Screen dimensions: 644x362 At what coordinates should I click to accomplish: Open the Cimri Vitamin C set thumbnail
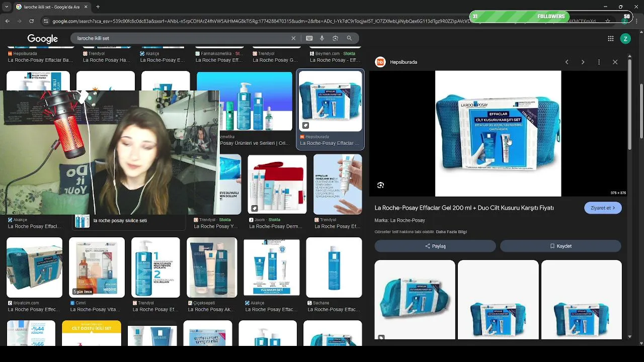pyautogui.click(x=97, y=267)
